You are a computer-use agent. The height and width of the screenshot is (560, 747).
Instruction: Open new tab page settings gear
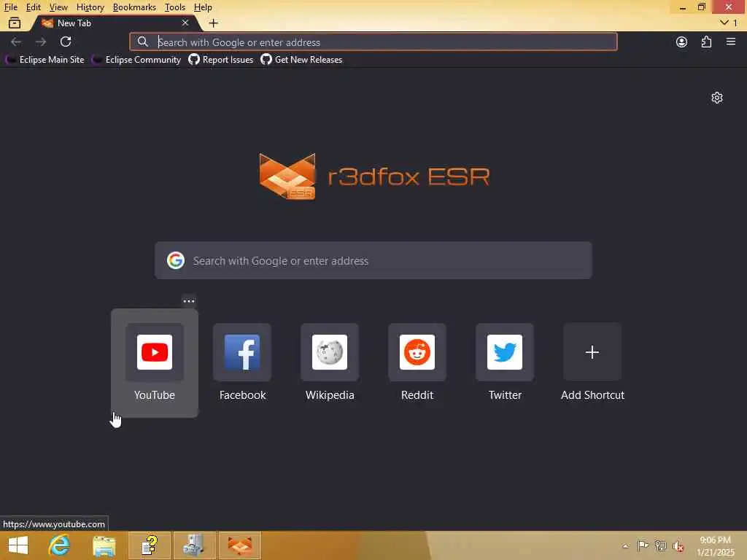[717, 98]
